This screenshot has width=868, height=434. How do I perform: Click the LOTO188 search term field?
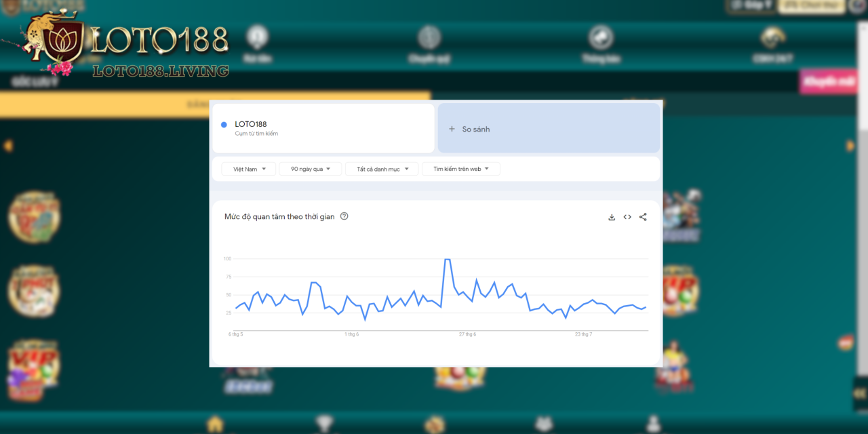(x=323, y=128)
